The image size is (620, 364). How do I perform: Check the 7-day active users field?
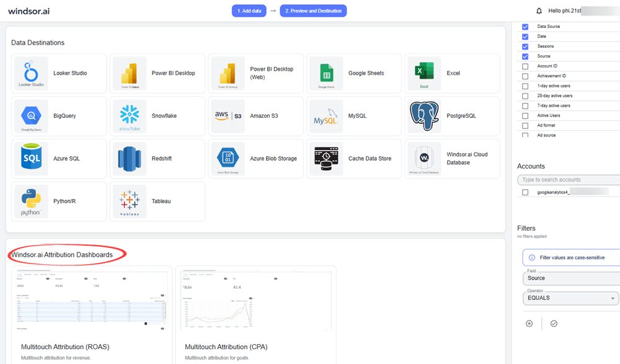[525, 106]
